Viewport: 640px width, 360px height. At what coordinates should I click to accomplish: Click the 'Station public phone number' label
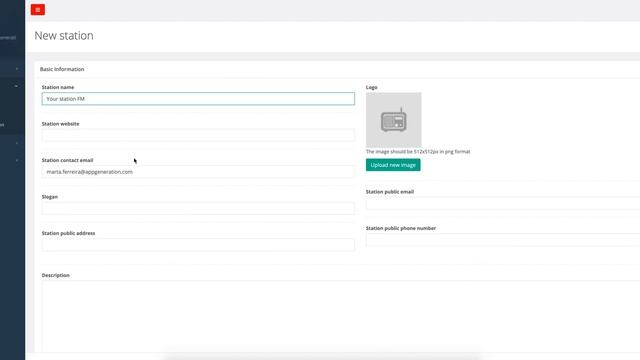click(x=401, y=228)
